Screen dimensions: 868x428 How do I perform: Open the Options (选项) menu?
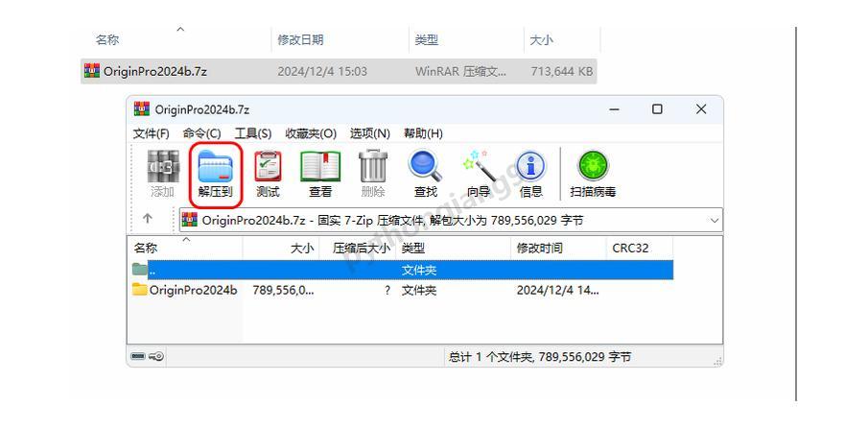click(370, 133)
